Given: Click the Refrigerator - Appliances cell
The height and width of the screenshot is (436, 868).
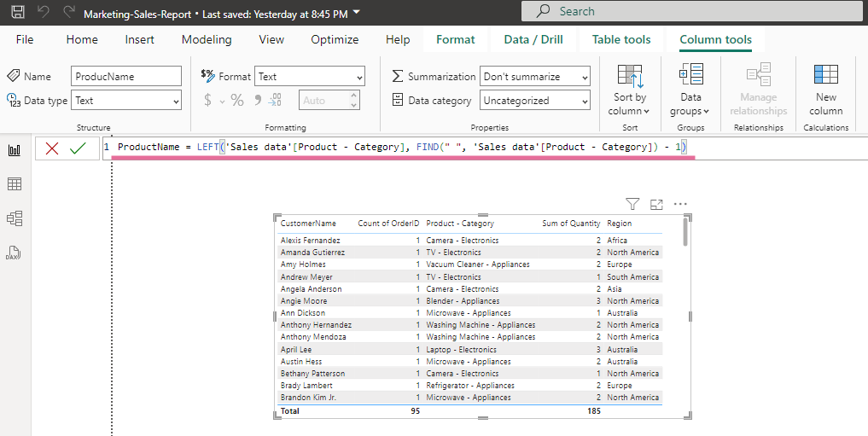Looking at the screenshot, I should point(470,386).
